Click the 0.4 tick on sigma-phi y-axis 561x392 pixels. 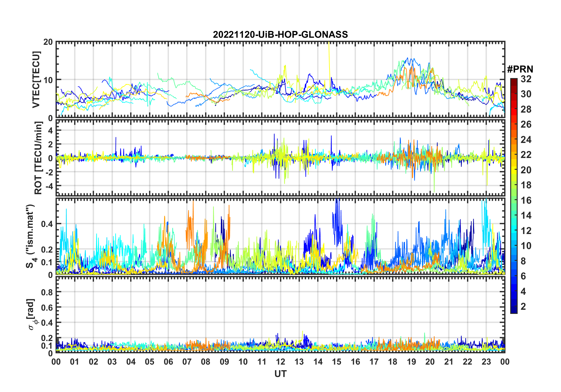[47, 323]
